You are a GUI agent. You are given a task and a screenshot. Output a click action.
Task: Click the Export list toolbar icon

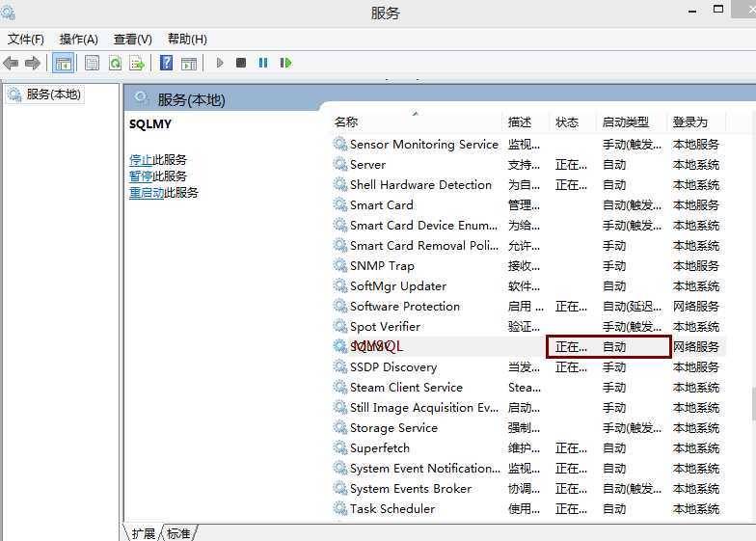click(137, 64)
